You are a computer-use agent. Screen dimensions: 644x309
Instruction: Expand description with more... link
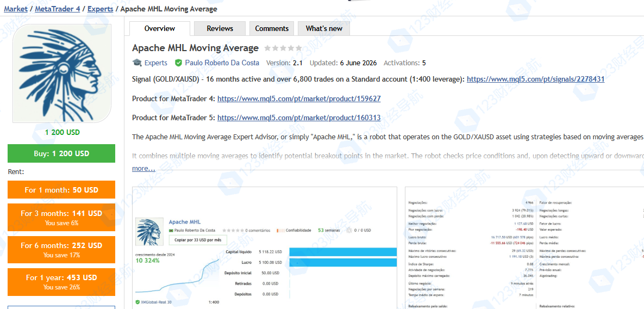coord(144,169)
